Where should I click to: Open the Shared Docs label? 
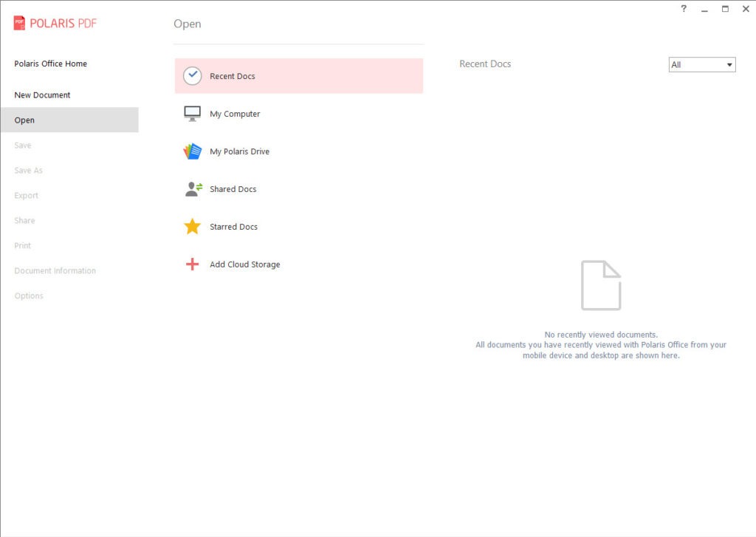pyautogui.click(x=233, y=189)
